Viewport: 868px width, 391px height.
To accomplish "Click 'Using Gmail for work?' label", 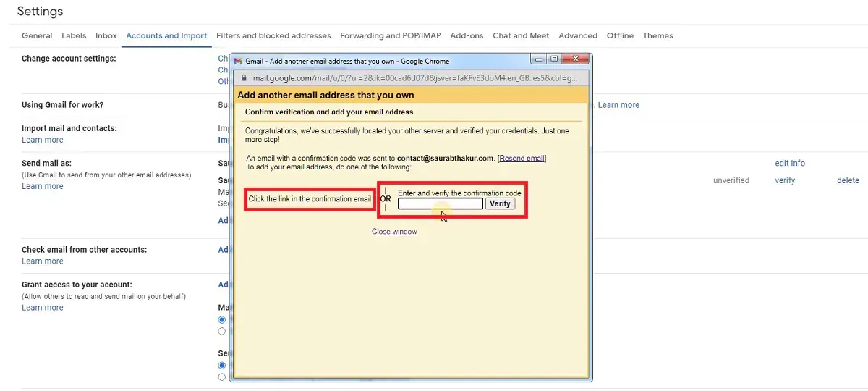I will tap(62, 105).
